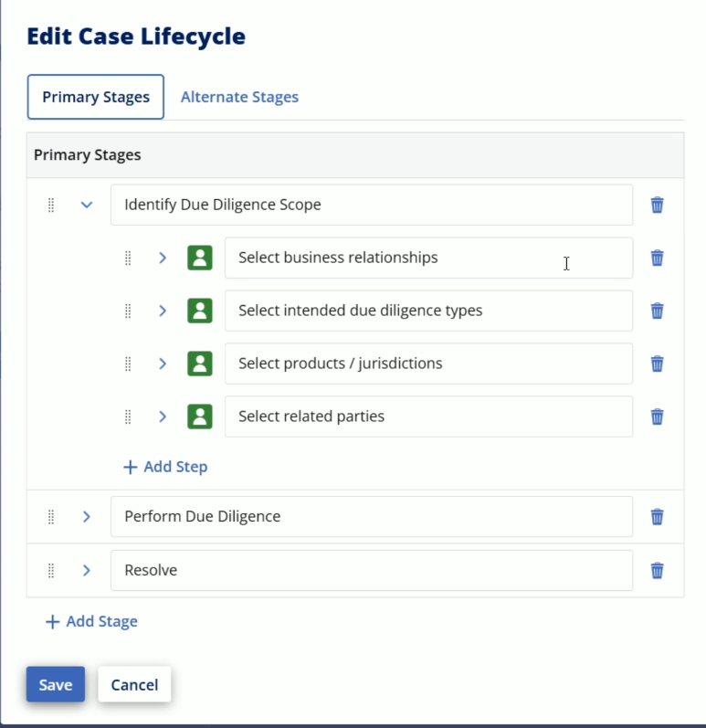
Task: Delete the Resolve stage
Action: click(x=657, y=571)
